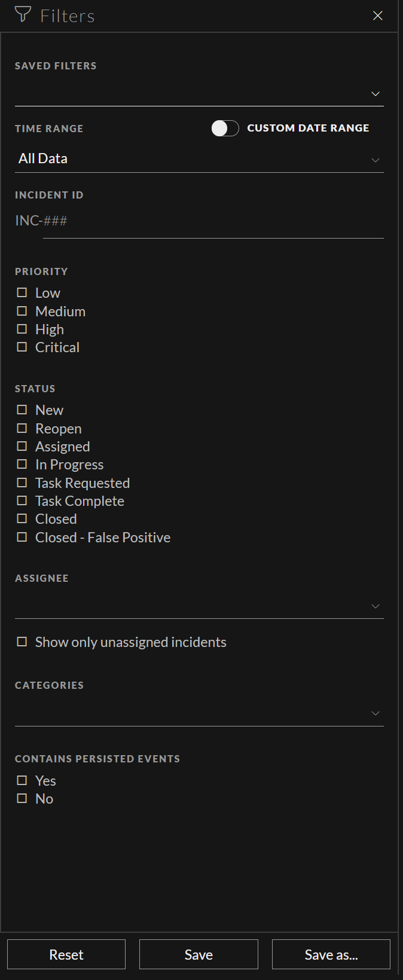Click the filter funnel icon in the header
Viewport: 403px width, 980px height.
[23, 15]
